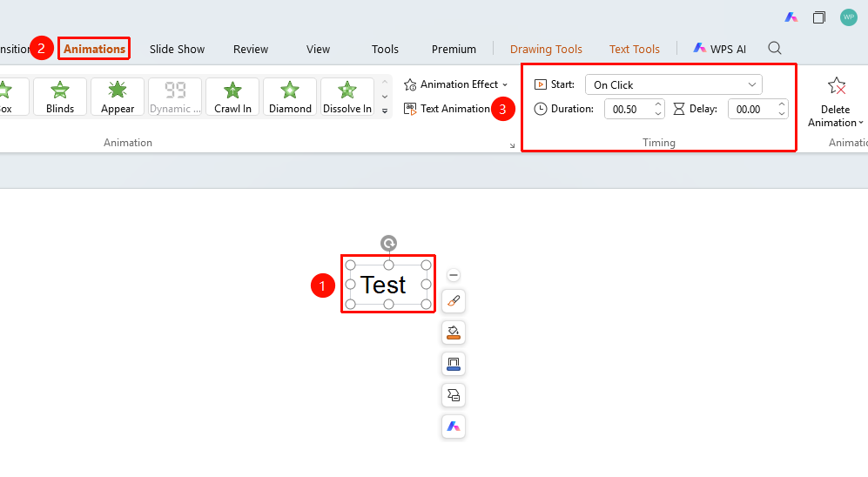
Task: Click the shape fill bucket icon
Action: point(454,333)
